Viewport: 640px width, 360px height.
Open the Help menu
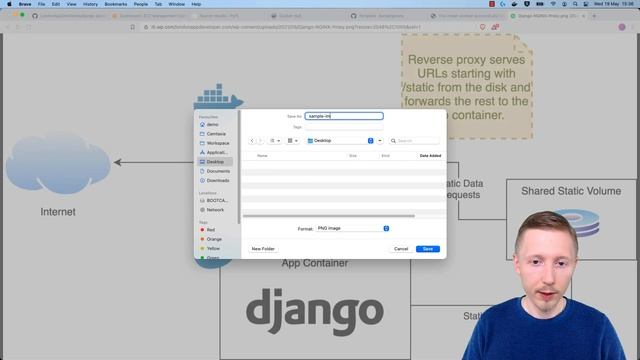tap(196, 4)
